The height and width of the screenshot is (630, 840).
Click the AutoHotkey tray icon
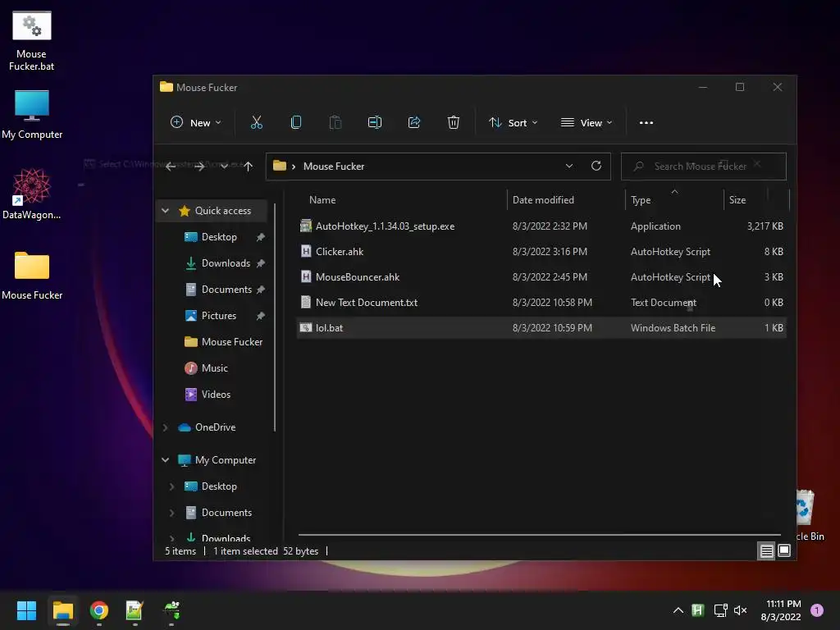tap(697, 610)
